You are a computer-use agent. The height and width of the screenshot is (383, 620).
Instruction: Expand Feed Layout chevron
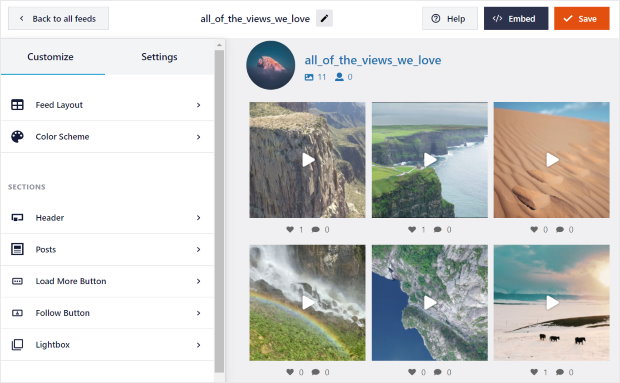tap(198, 105)
